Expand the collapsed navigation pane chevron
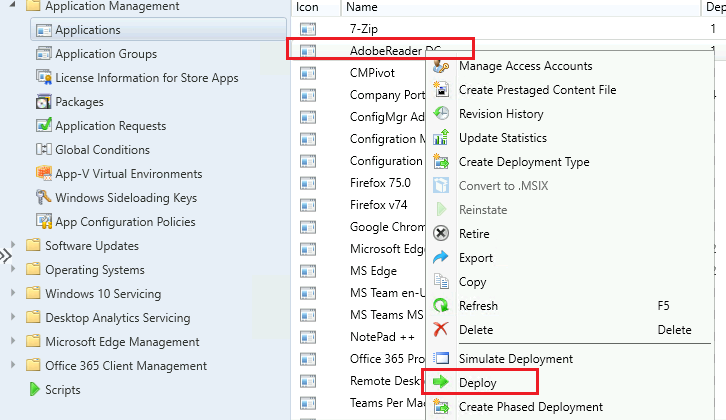The height and width of the screenshot is (420, 726). [x=5, y=256]
